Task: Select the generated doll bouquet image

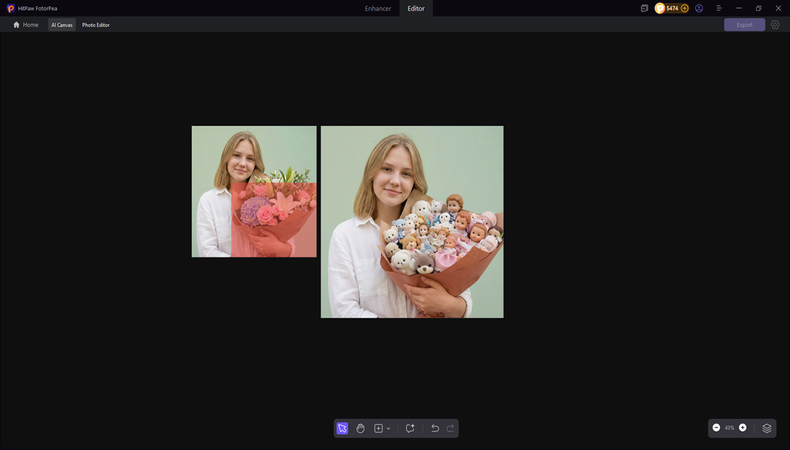Action: (x=412, y=222)
